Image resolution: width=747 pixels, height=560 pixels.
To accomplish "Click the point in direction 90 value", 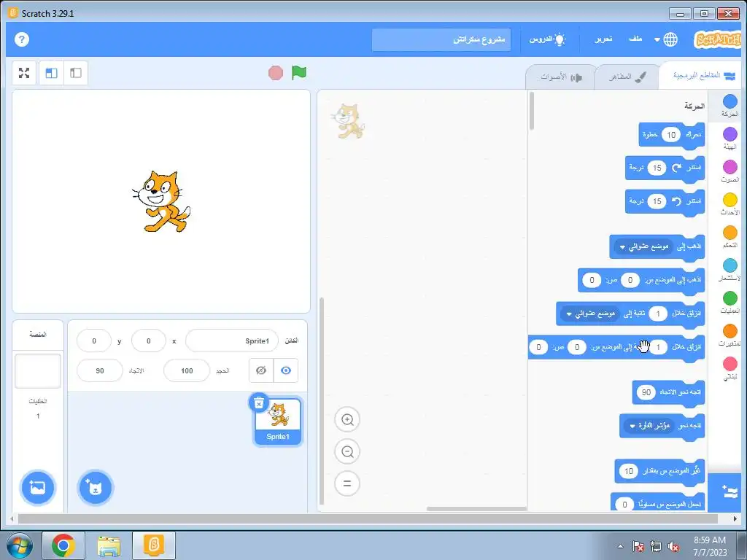I will point(646,392).
